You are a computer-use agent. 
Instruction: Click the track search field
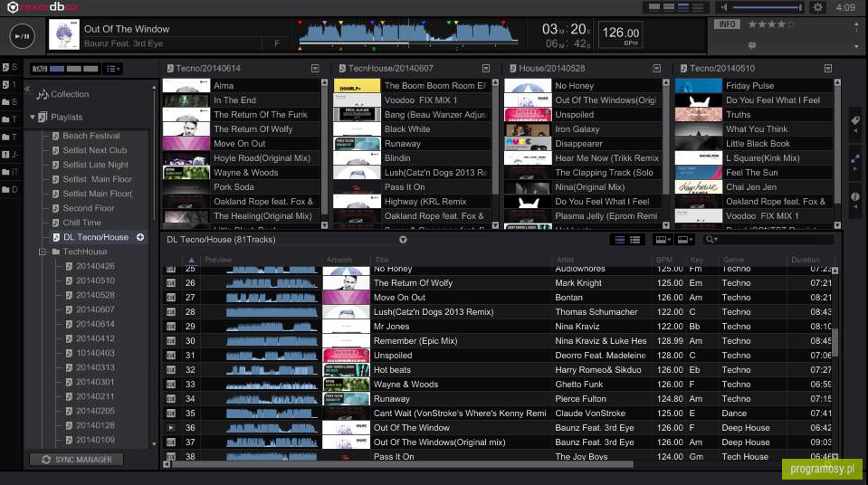[768, 240]
